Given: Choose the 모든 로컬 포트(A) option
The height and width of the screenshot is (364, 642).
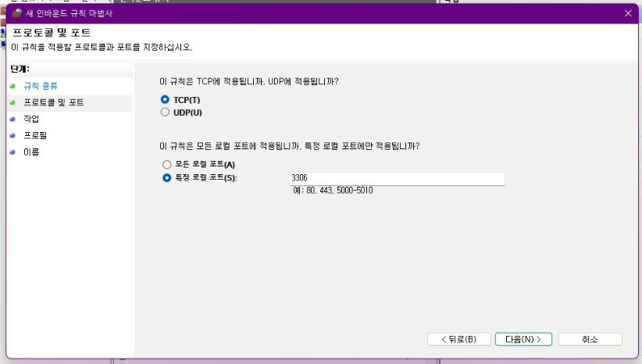Looking at the screenshot, I should click(x=166, y=165).
